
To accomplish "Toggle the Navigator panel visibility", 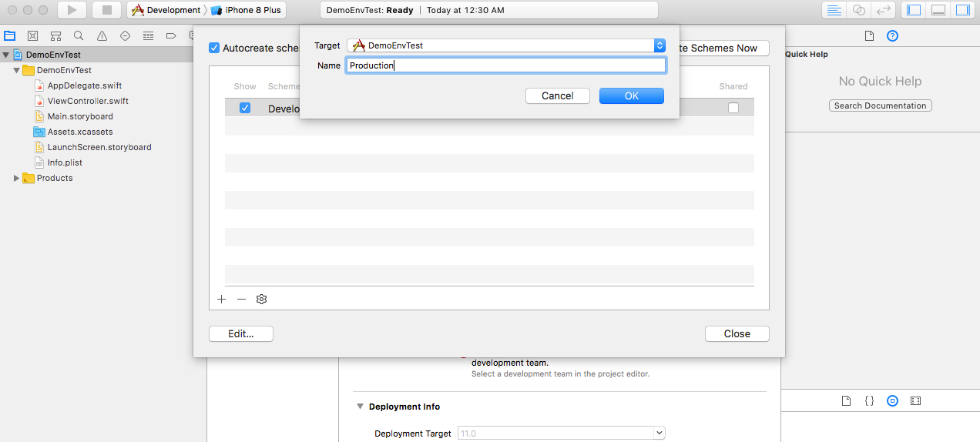I will 915,10.
